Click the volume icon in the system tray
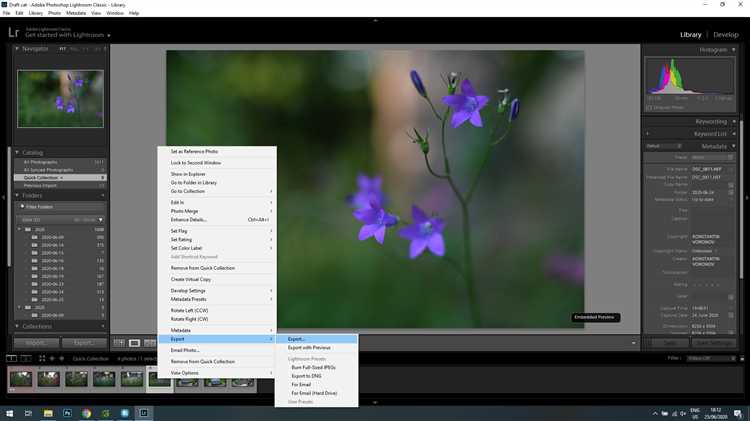This screenshot has height=421, width=750. 683,414
